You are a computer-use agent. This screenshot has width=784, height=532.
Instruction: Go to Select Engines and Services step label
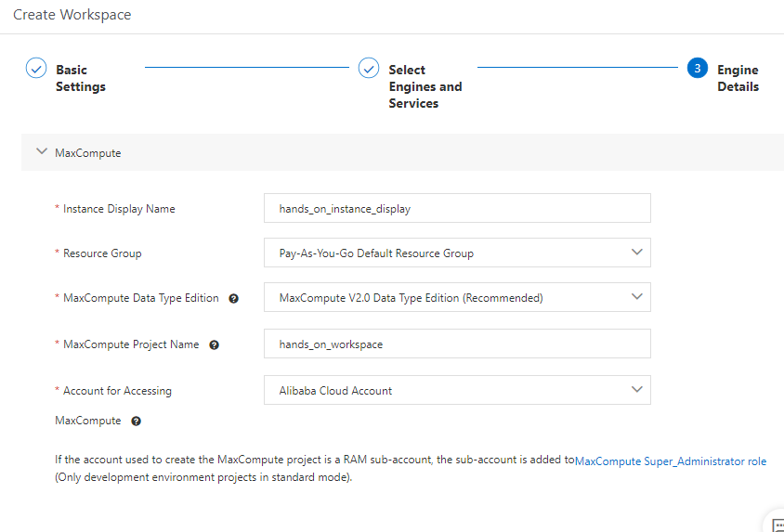[x=425, y=86]
